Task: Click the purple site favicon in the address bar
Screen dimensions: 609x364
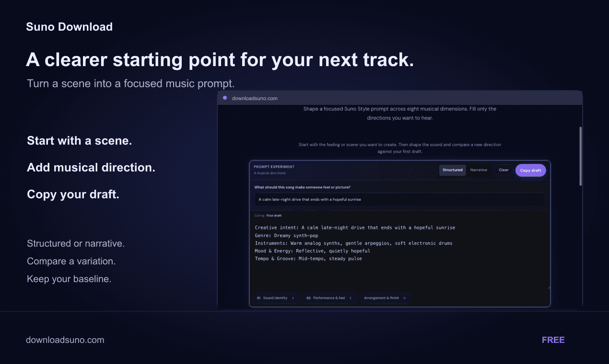Action: (225, 98)
